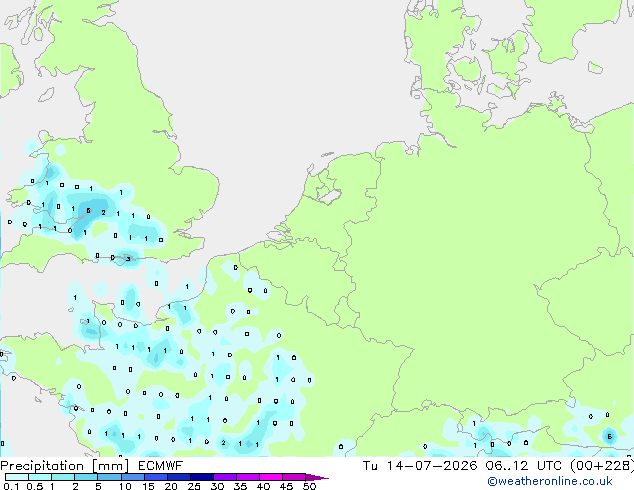634x490 pixels.
Task: Click the '10' legend scale value
Action: pyautogui.click(x=125, y=486)
